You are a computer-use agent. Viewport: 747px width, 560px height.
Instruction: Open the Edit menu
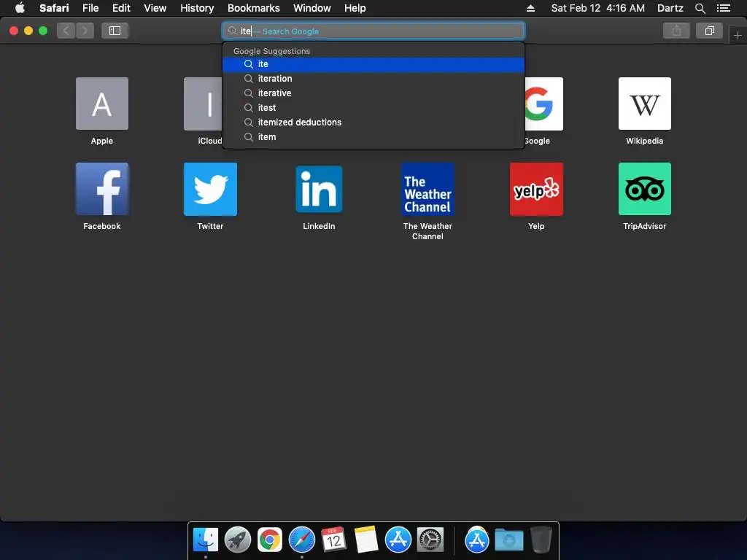coord(121,8)
